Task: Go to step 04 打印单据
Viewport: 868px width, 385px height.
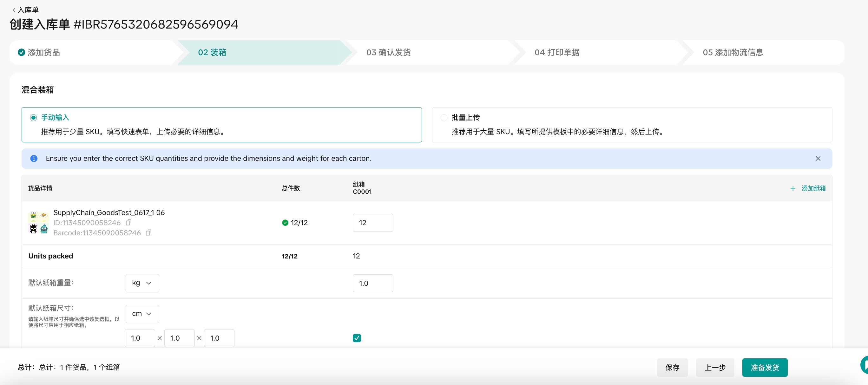Action: pyautogui.click(x=557, y=52)
